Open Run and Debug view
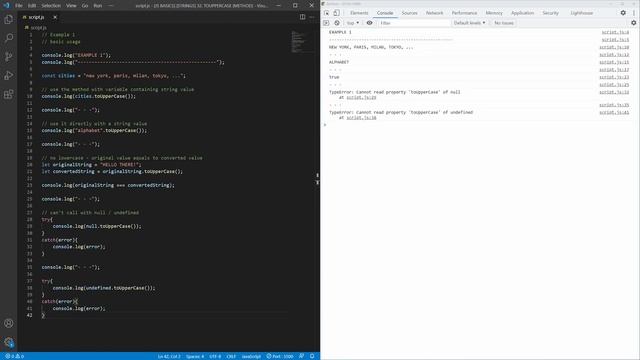 [x=9, y=76]
